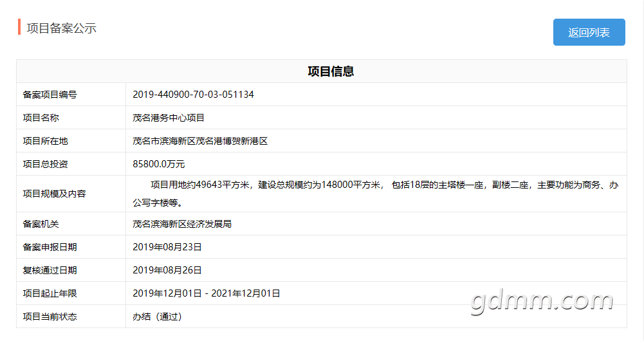The image size is (644, 341).
Task: Click the 备案机关 row label
Action: pos(41,224)
